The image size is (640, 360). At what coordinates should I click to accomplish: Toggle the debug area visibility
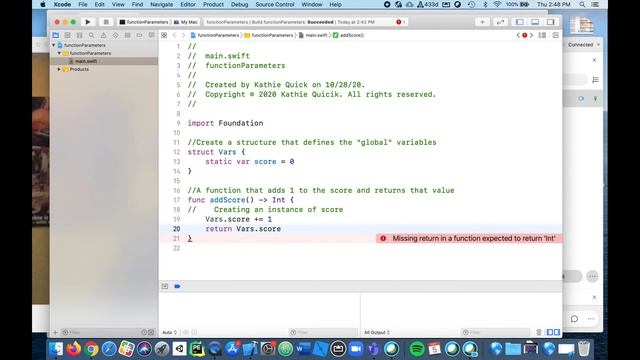coord(535,22)
